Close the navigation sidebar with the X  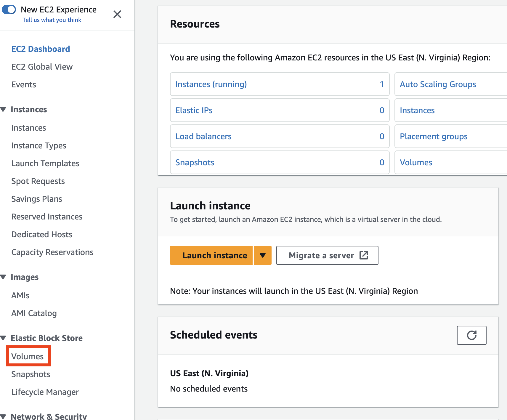click(117, 14)
